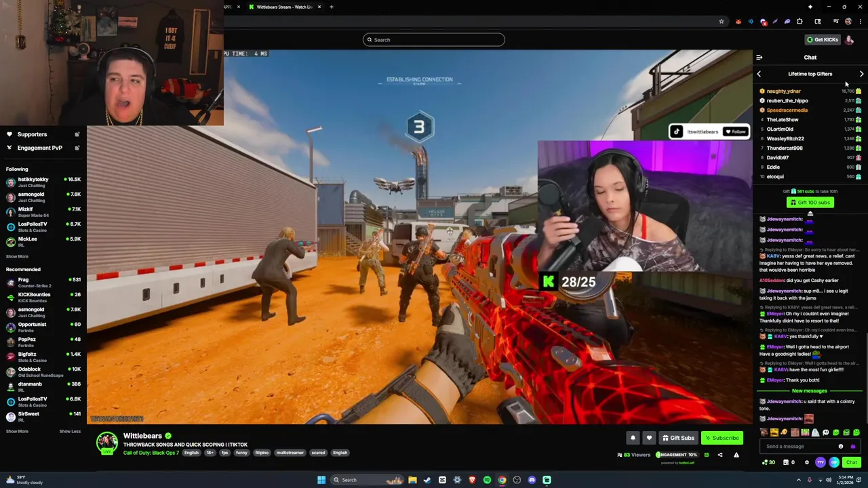Click the multistreamer stream tag
The width and height of the screenshot is (868, 488).
tap(290, 453)
